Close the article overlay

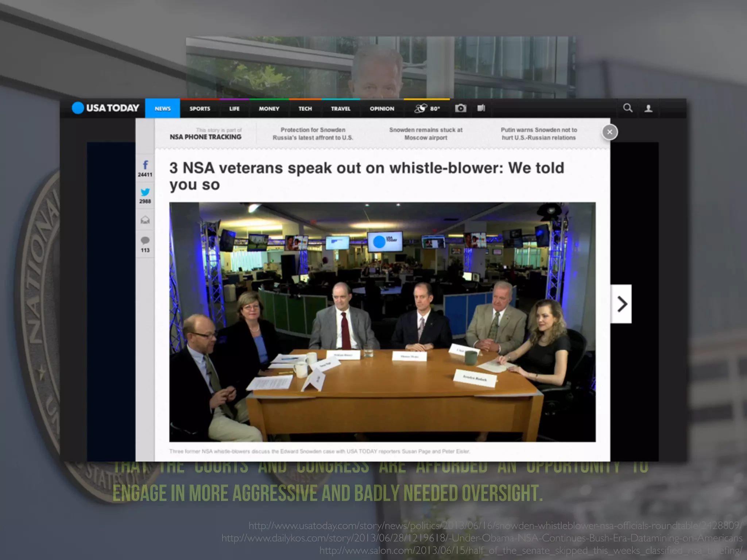click(x=610, y=132)
